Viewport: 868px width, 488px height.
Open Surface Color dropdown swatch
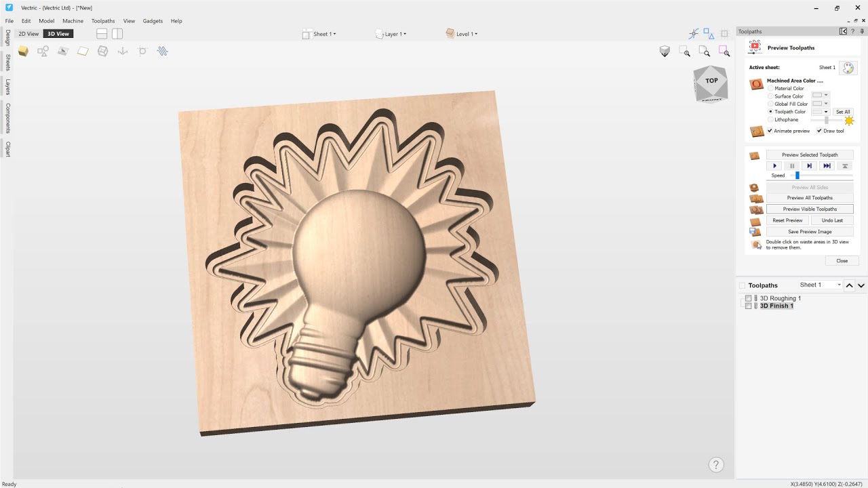(821, 96)
